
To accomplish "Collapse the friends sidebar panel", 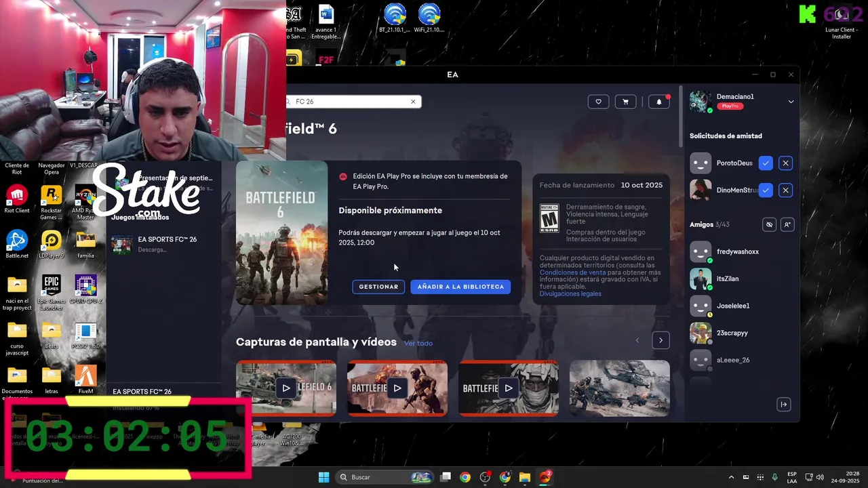I will tap(784, 405).
